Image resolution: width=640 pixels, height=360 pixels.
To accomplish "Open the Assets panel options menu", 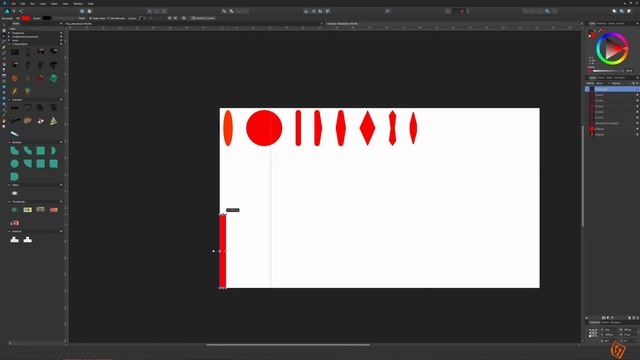I will click(61, 24).
